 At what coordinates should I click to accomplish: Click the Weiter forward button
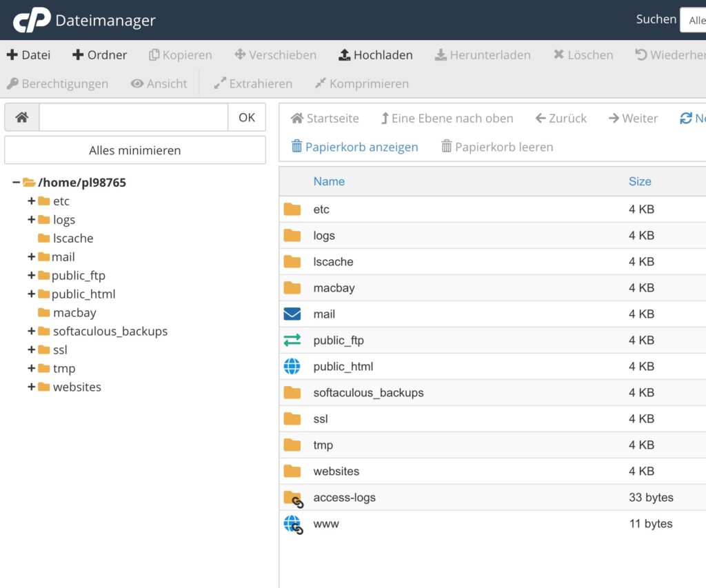633,119
